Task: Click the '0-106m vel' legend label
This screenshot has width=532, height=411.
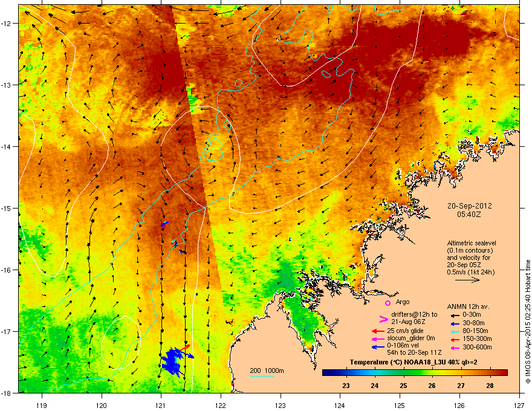Action: [x=403, y=346]
